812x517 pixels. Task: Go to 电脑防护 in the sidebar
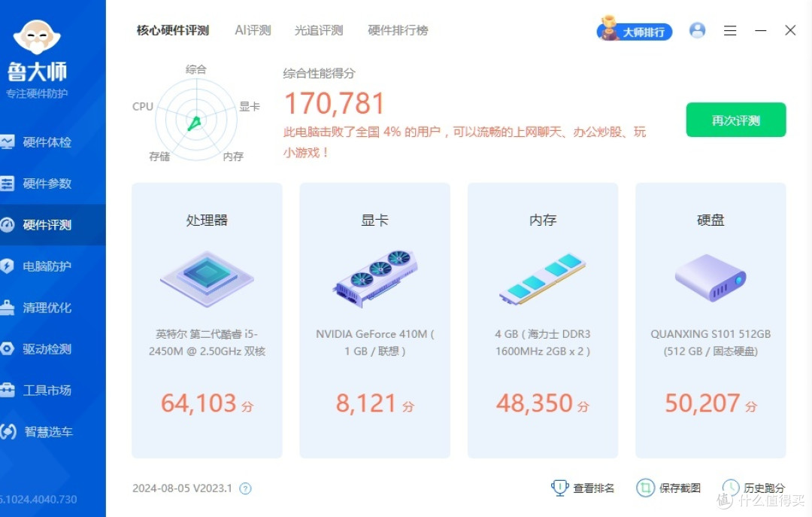(47, 266)
